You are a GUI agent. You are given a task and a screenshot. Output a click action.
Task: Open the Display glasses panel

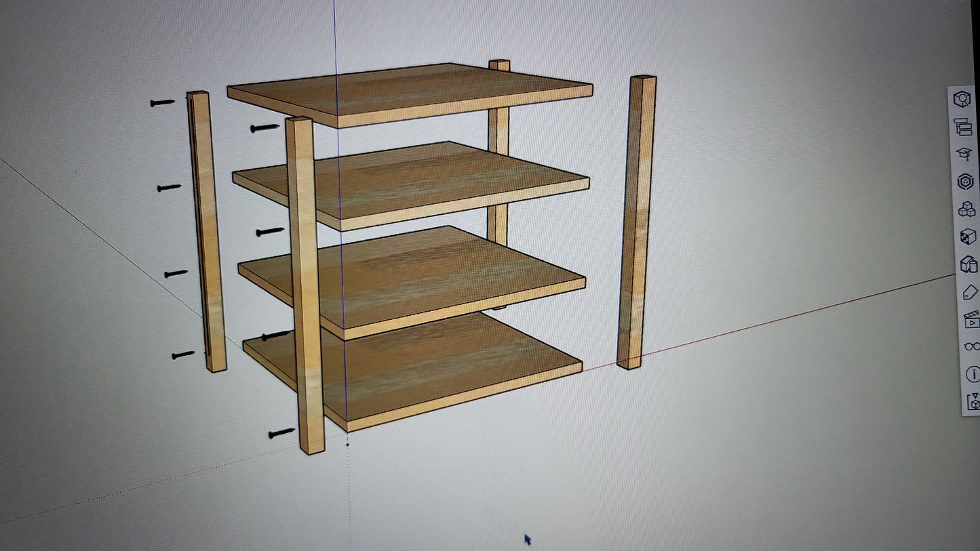[x=972, y=346]
